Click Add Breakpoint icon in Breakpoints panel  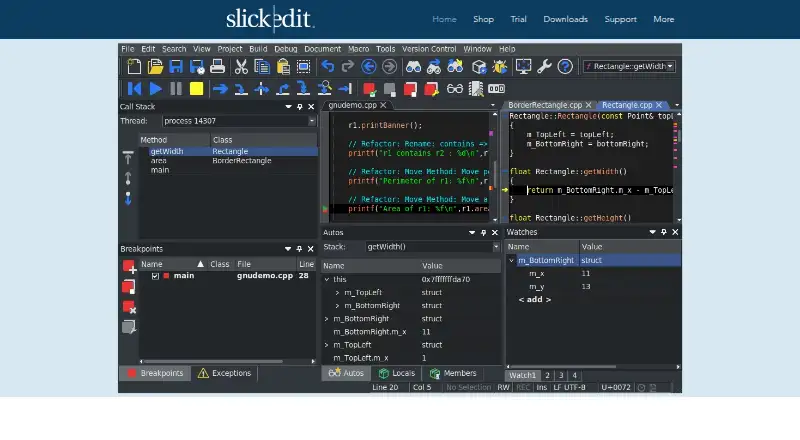point(129,266)
